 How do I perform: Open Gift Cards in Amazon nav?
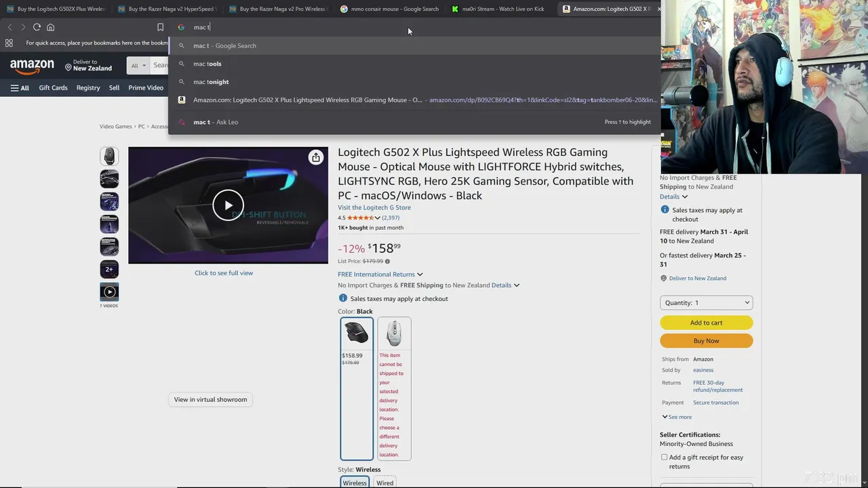[x=53, y=87]
